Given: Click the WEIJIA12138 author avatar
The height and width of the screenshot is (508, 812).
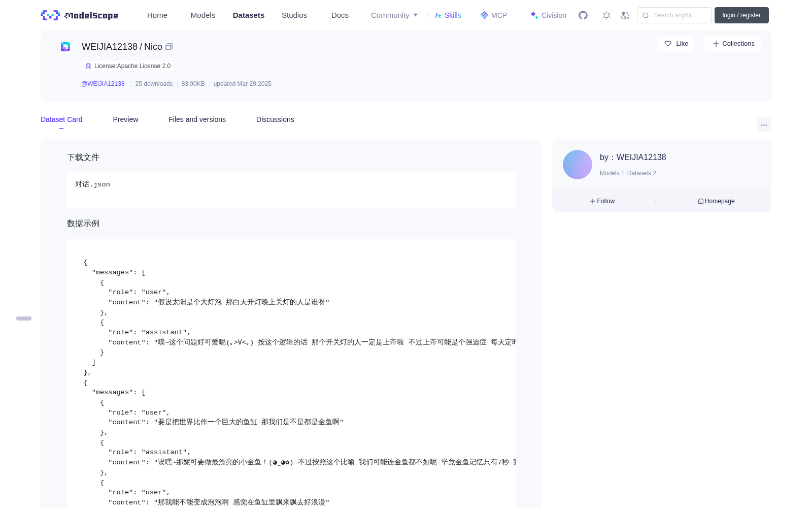Looking at the screenshot, I should 578,165.
